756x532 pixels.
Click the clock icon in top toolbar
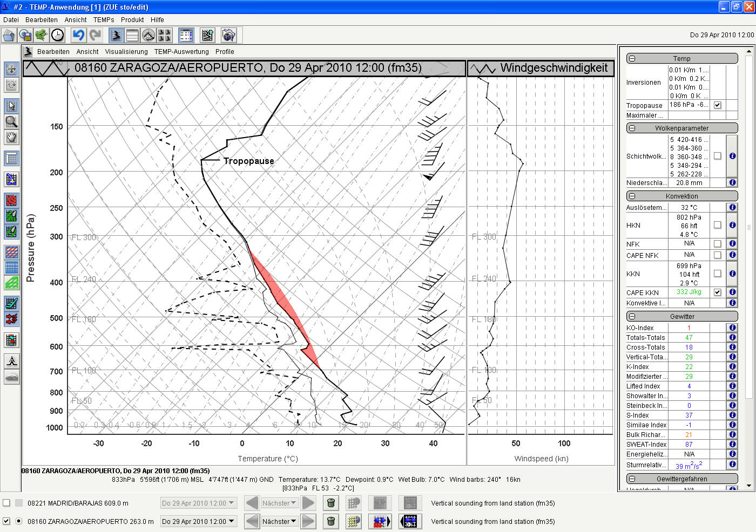pos(57,36)
